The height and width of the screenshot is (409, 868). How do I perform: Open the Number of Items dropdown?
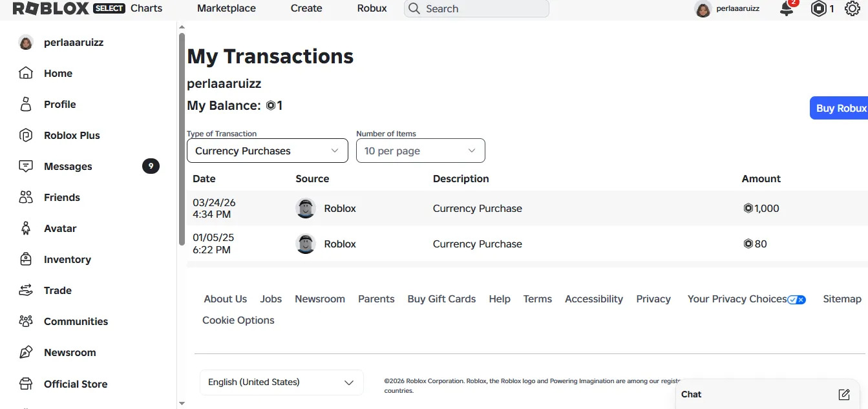tap(421, 151)
